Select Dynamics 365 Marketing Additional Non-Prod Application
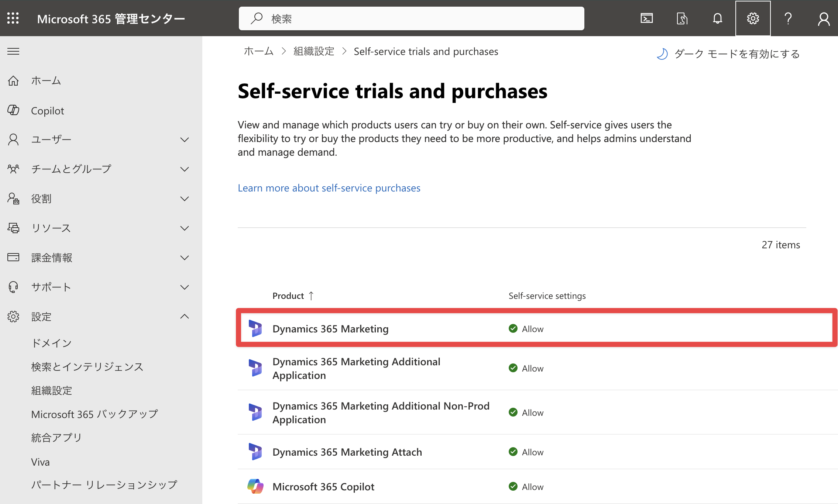Image resolution: width=838 pixels, height=504 pixels. (x=381, y=412)
